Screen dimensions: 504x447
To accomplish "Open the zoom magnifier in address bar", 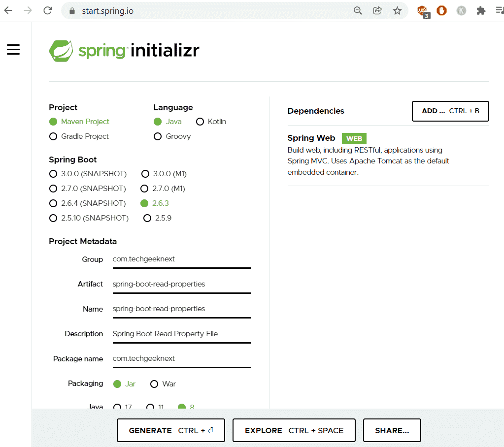I will [358, 11].
